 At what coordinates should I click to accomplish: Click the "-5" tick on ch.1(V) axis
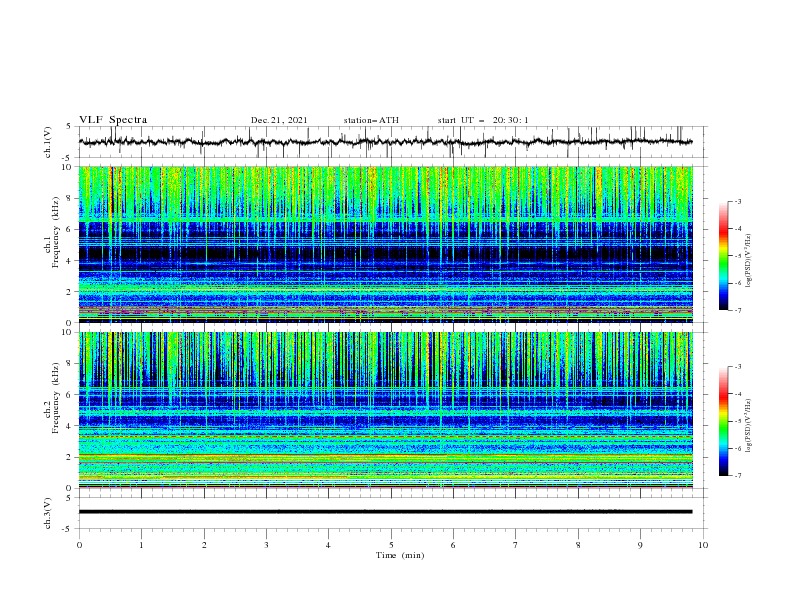pos(68,158)
